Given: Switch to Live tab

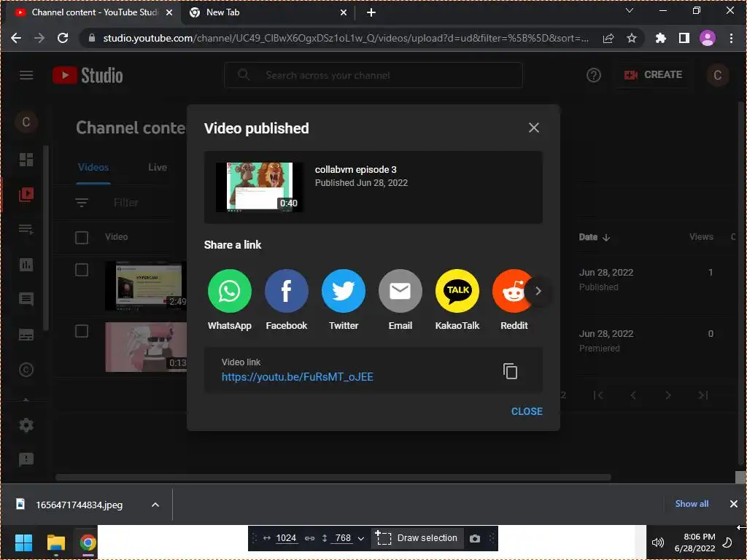Looking at the screenshot, I should point(158,167).
